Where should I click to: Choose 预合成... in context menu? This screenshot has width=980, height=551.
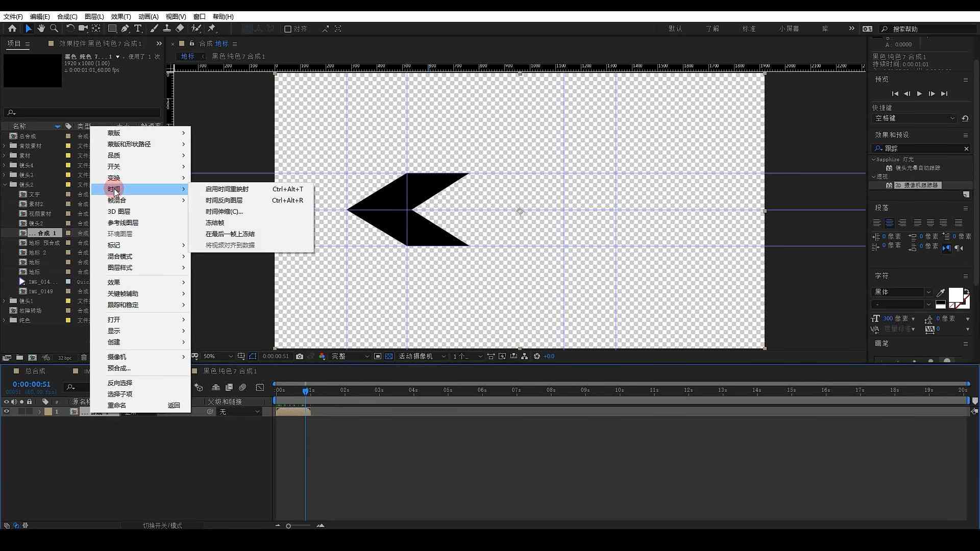click(140, 368)
